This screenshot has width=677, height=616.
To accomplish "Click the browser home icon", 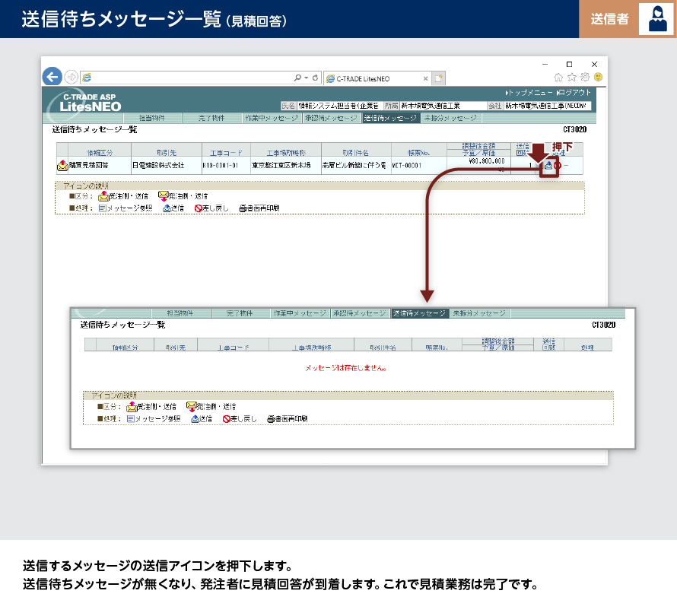I will pos(559,77).
